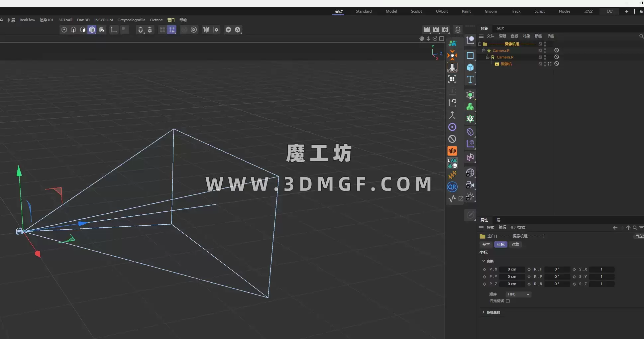Click the P.X position input field
This screenshot has width=644, height=339.
512,270
